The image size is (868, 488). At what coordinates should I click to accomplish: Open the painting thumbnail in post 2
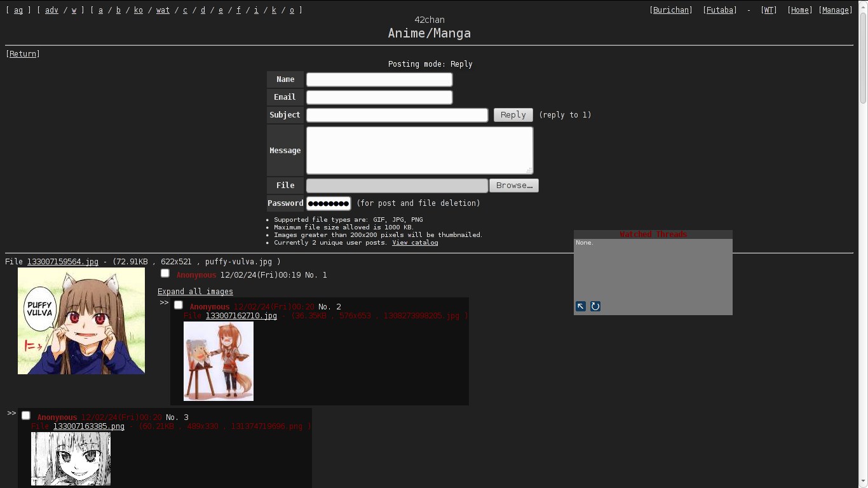click(219, 361)
